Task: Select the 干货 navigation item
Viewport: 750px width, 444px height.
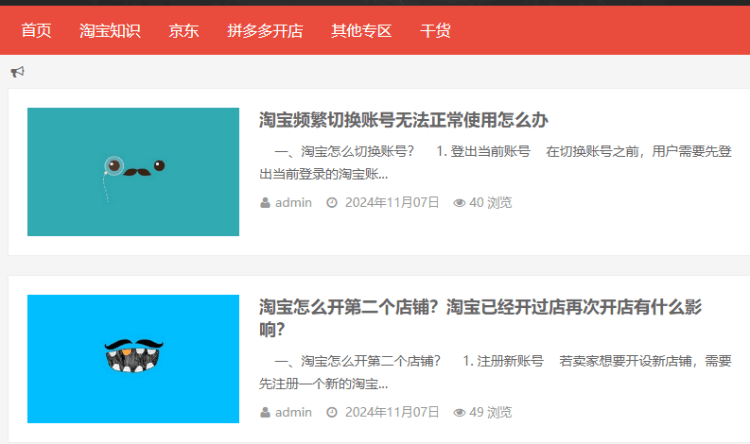Action: click(435, 31)
